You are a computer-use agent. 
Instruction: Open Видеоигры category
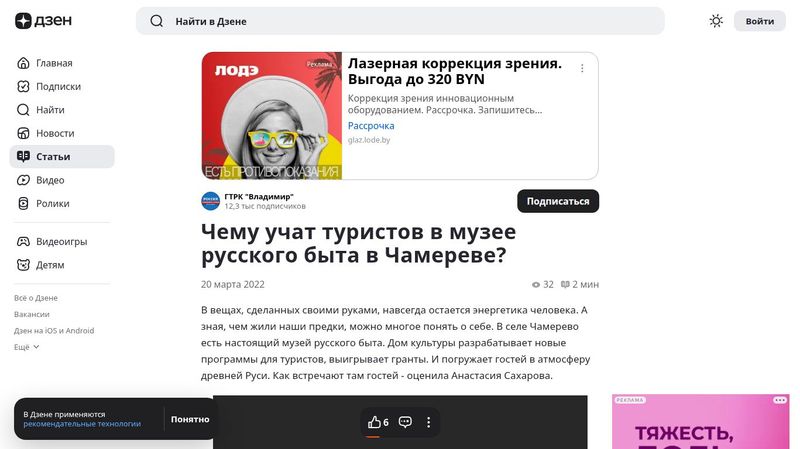(x=62, y=241)
